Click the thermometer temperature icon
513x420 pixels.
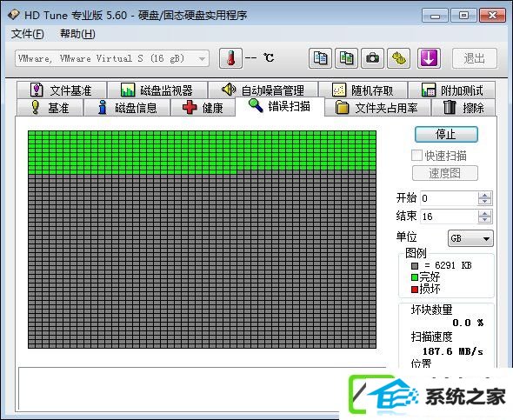point(230,58)
